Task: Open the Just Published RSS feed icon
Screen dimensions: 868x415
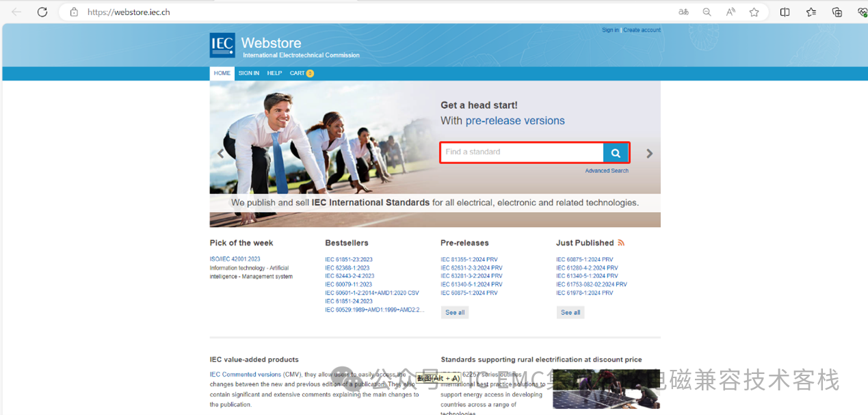Action: tap(621, 243)
